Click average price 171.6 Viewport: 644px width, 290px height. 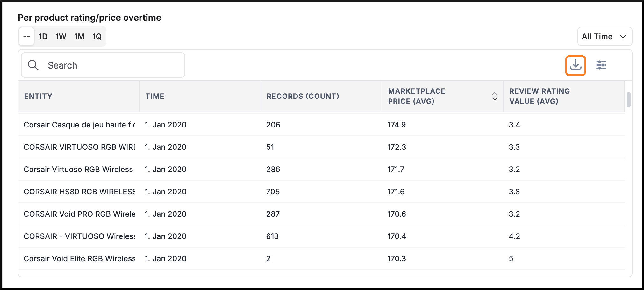tap(396, 192)
